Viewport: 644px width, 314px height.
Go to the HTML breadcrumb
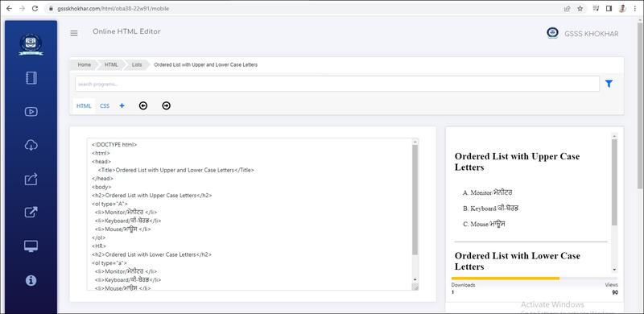(x=111, y=65)
